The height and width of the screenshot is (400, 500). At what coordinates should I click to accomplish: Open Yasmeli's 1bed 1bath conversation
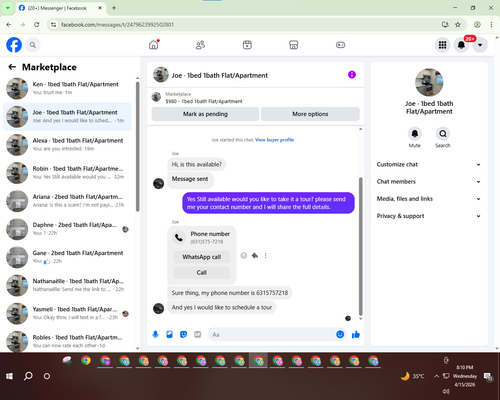[x=67, y=313]
